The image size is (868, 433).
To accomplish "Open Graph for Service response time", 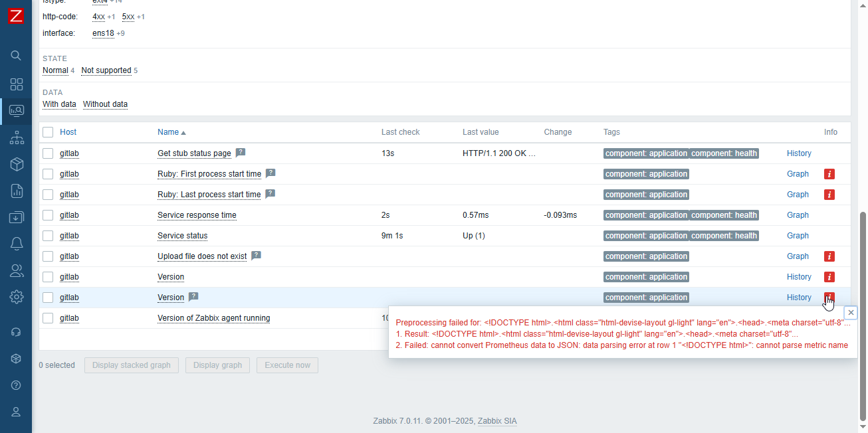I will coord(798,215).
